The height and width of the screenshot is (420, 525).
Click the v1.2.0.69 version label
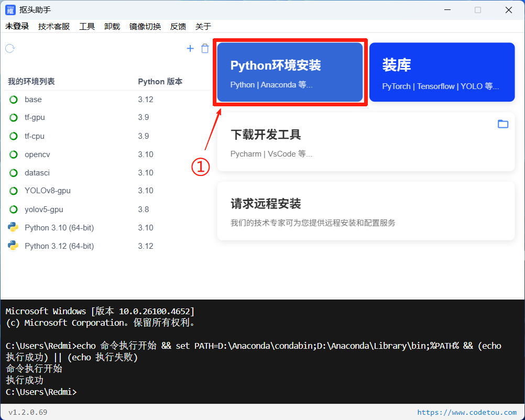tap(28, 412)
